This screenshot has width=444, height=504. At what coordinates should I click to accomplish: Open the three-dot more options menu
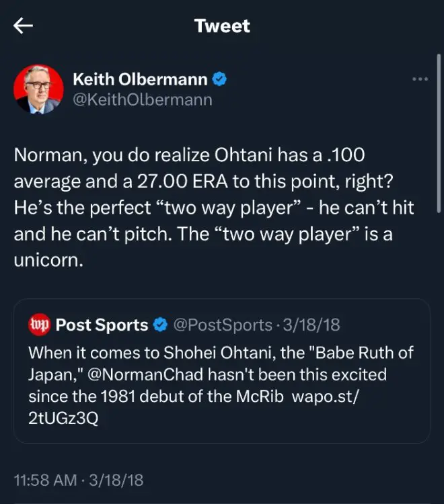tap(420, 79)
